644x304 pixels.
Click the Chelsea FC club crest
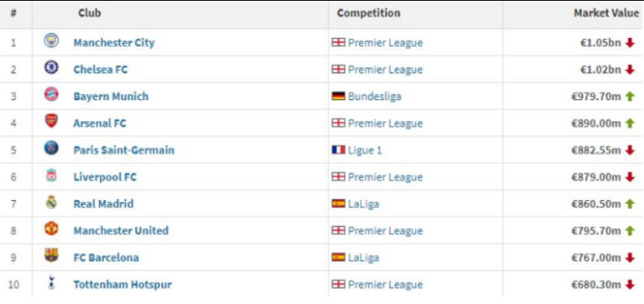click(x=51, y=67)
